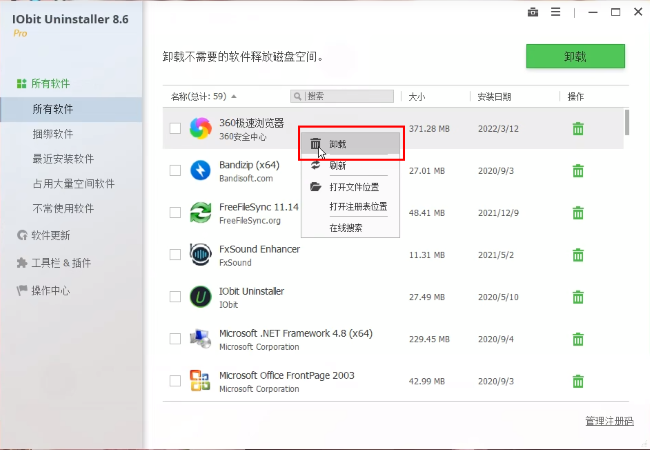Click the 371.28 MB size value
The height and width of the screenshot is (450, 650).
429,129
